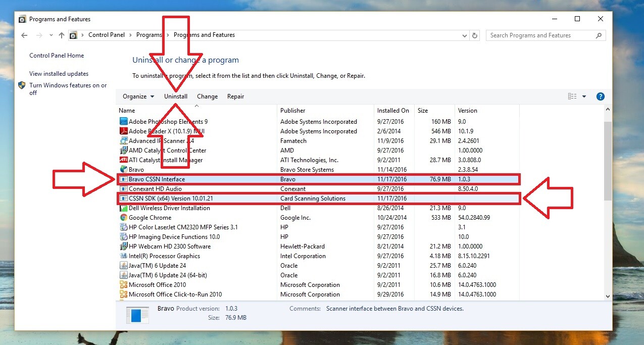Click the Card Scanning Solutions publisher cell
644x345 pixels.
tap(313, 199)
